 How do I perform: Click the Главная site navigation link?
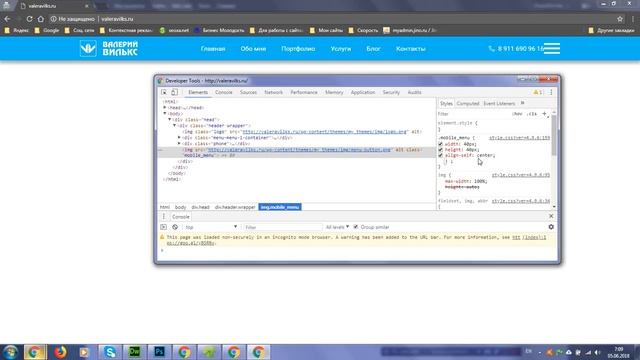pyautogui.click(x=213, y=49)
